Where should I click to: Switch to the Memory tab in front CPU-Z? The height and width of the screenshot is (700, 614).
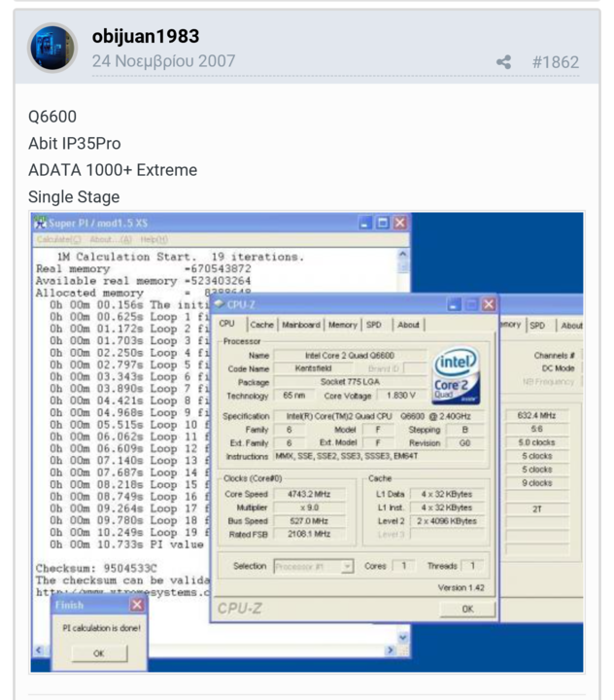(343, 325)
